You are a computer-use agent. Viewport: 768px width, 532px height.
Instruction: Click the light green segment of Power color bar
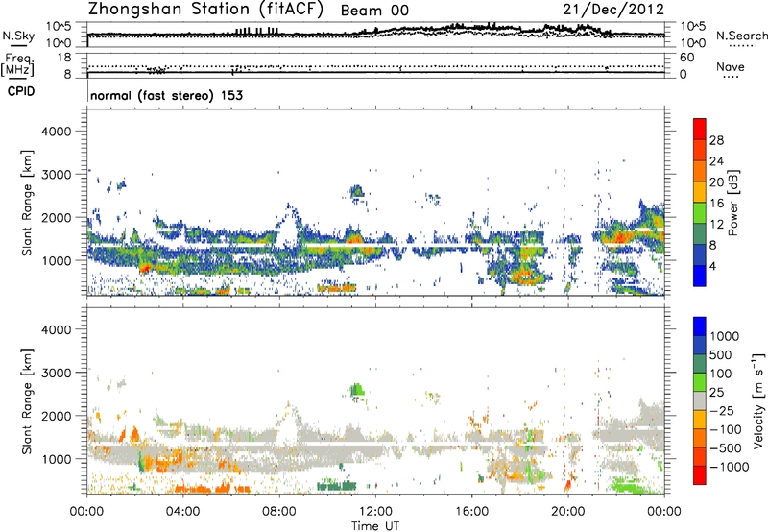pos(700,213)
